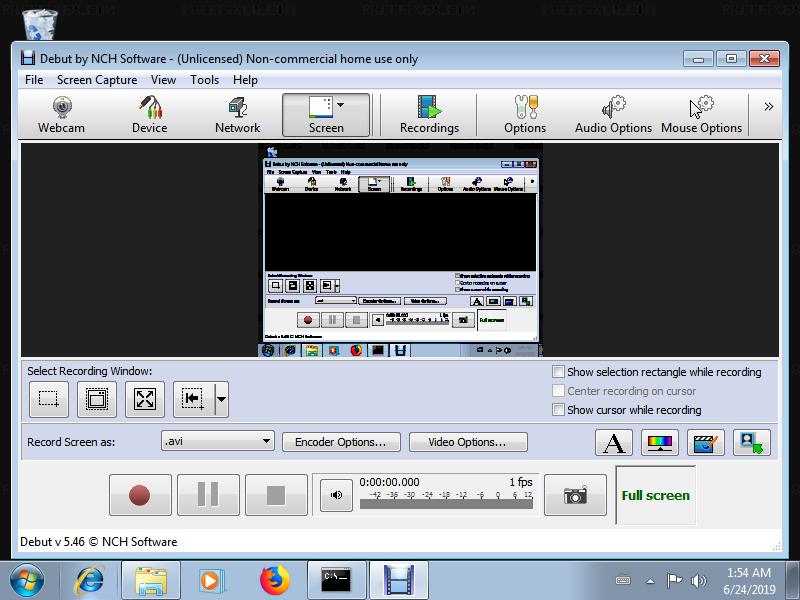
Task: Choose the rectangle selection region tool
Action: [x=48, y=400]
